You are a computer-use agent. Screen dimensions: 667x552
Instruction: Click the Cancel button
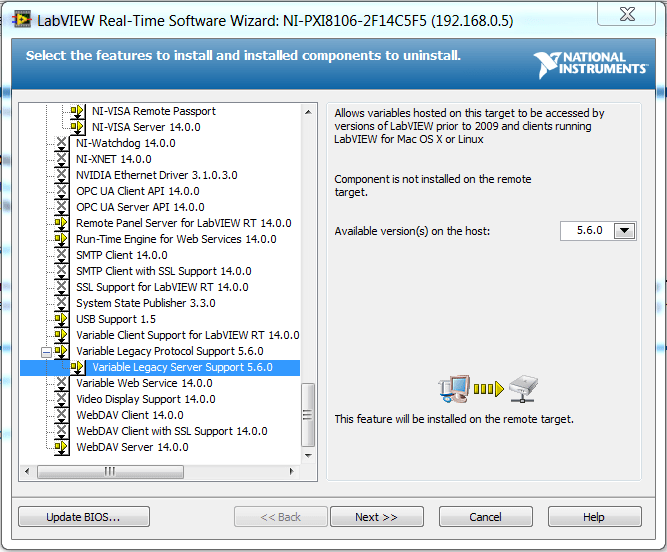486,517
